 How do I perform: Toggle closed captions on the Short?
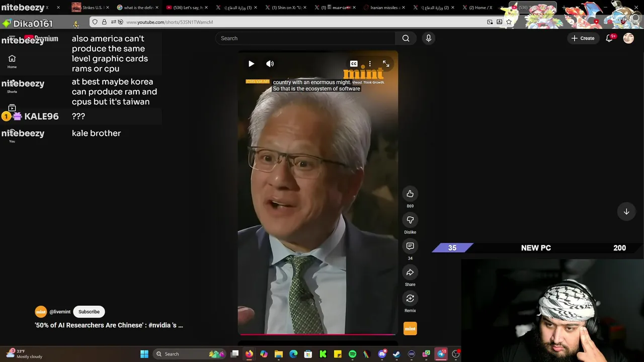pos(354,64)
